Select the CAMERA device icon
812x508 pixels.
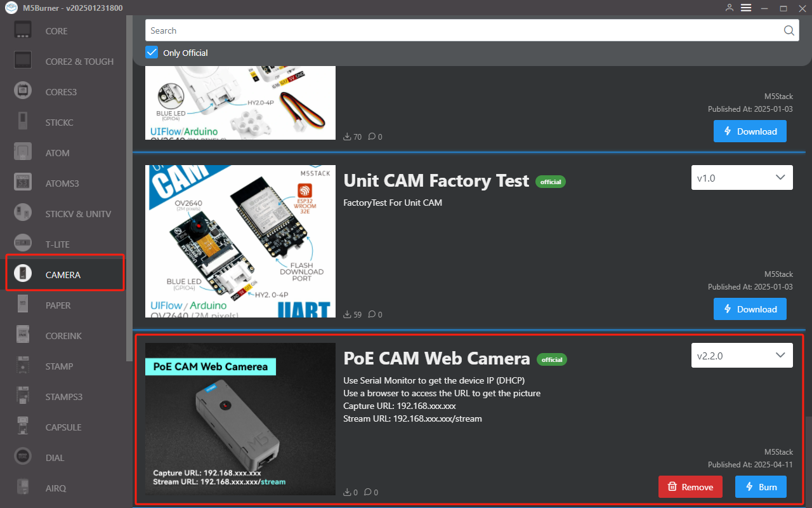(x=23, y=274)
